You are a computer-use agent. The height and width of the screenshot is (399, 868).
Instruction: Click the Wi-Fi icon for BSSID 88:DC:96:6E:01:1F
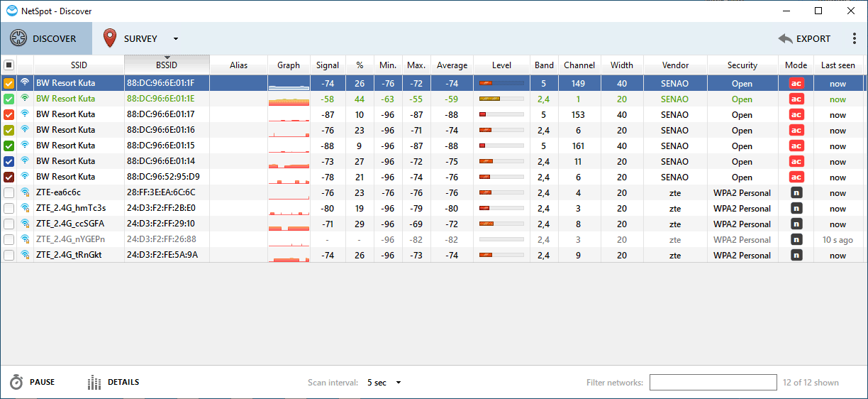point(25,83)
